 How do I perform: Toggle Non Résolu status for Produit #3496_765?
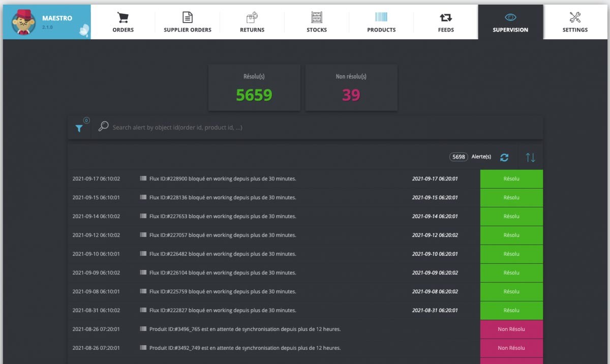(x=511, y=329)
